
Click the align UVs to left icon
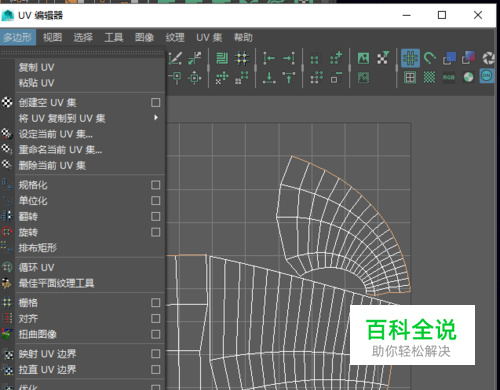click(269, 58)
